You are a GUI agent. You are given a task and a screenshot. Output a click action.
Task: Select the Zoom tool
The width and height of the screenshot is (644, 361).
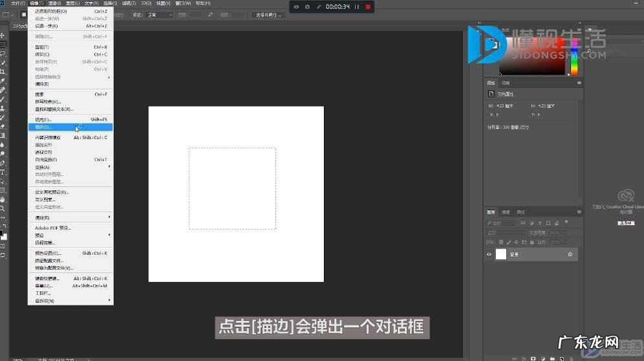click(x=3, y=208)
